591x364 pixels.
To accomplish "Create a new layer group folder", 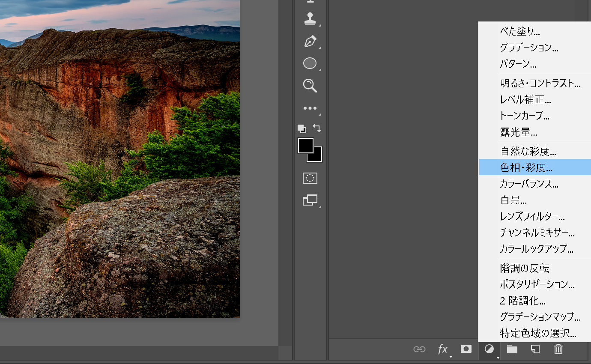I will pos(512,349).
